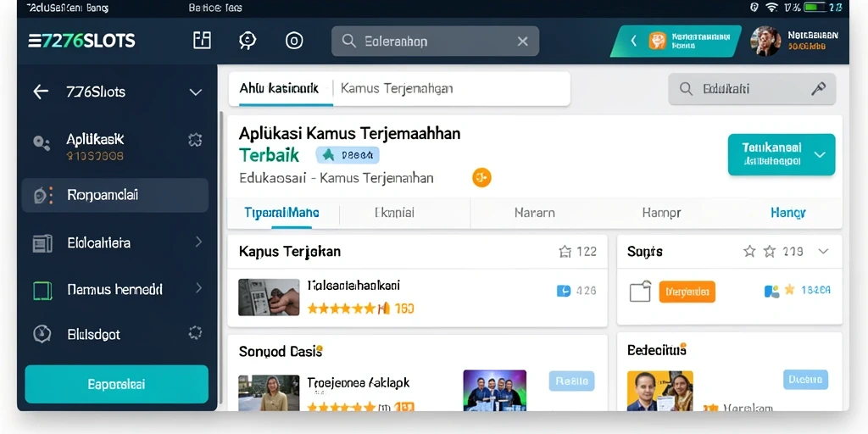Viewport: 868px width, 434px height.
Task: Switch to the Hangy tab
Action: click(788, 213)
